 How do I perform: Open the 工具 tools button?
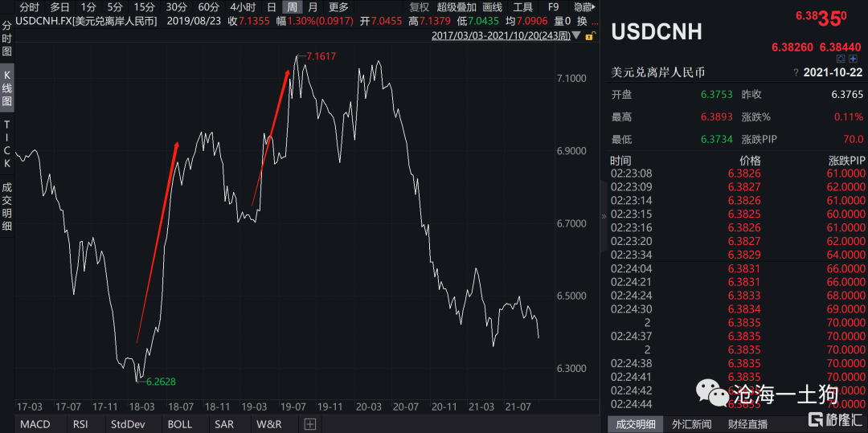coord(523,7)
